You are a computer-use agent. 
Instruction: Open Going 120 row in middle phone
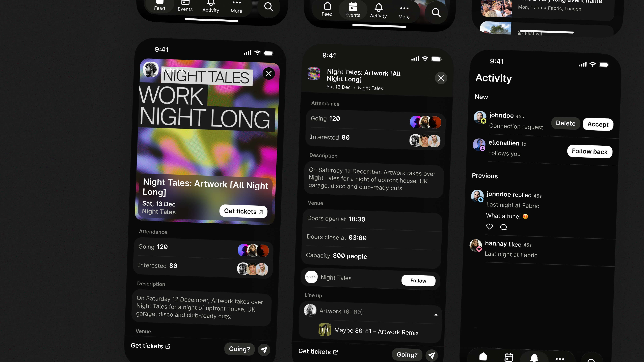[375, 120]
